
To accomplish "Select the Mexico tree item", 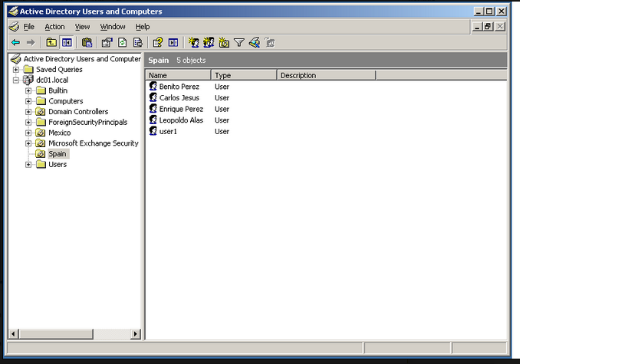I will (59, 133).
